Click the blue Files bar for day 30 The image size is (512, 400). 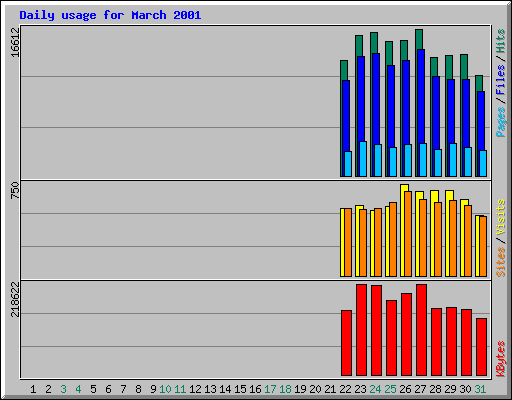[x=466, y=114]
